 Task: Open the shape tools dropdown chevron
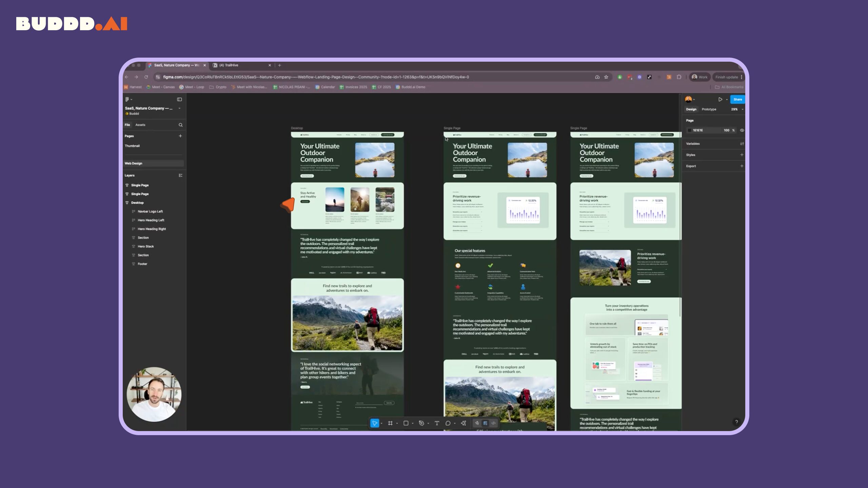413,423
